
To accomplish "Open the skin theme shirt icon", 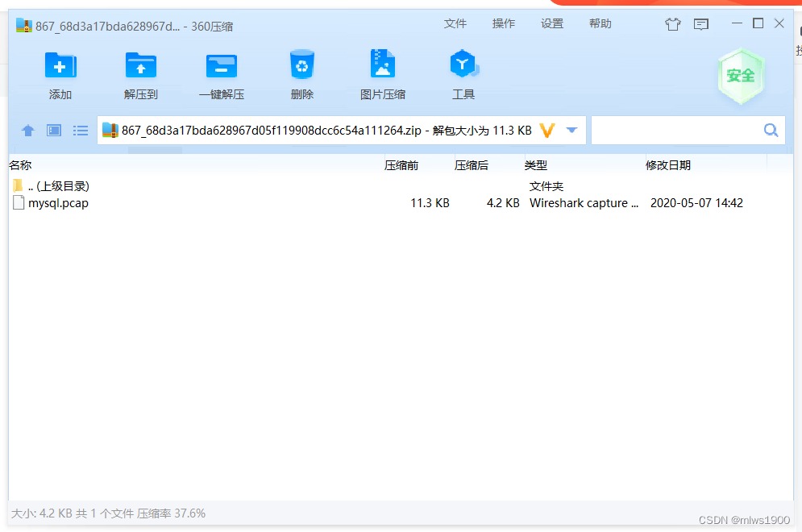I will click(x=673, y=24).
